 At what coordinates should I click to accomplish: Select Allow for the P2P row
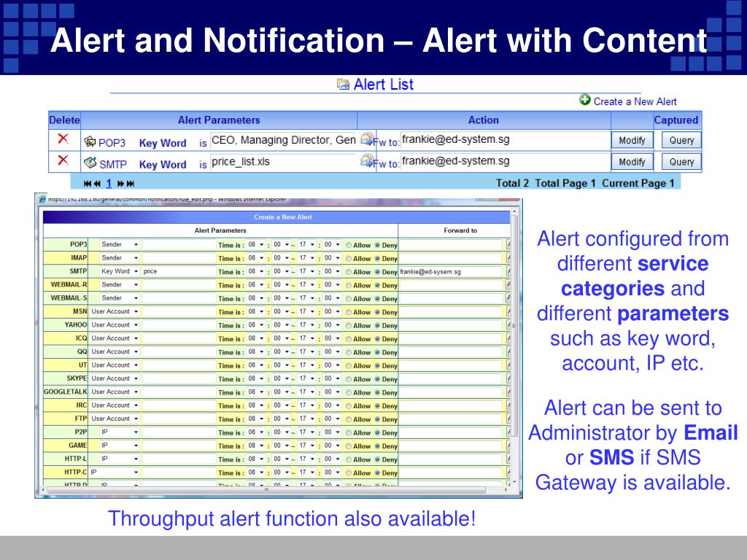pyautogui.click(x=349, y=432)
